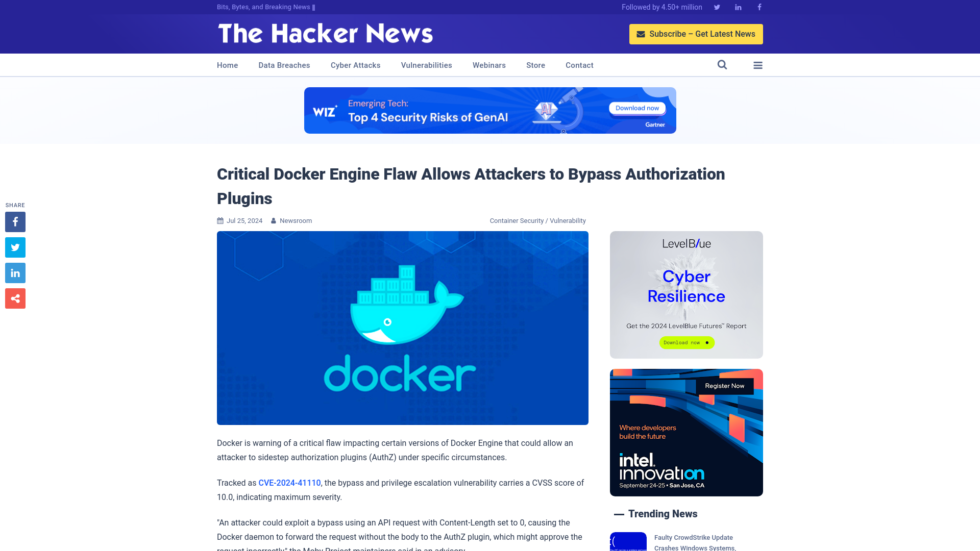This screenshot has height=551, width=980.
Task: Click the search magnifier icon
Action: tap(722, 65)
